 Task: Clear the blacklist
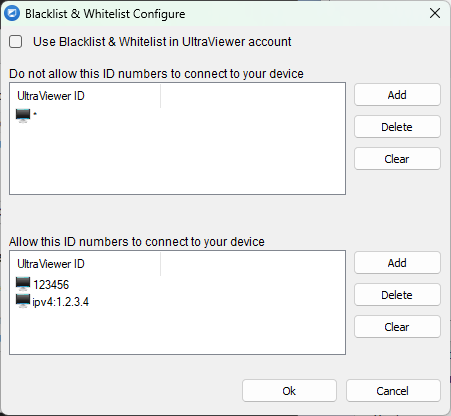pos(397,159)
